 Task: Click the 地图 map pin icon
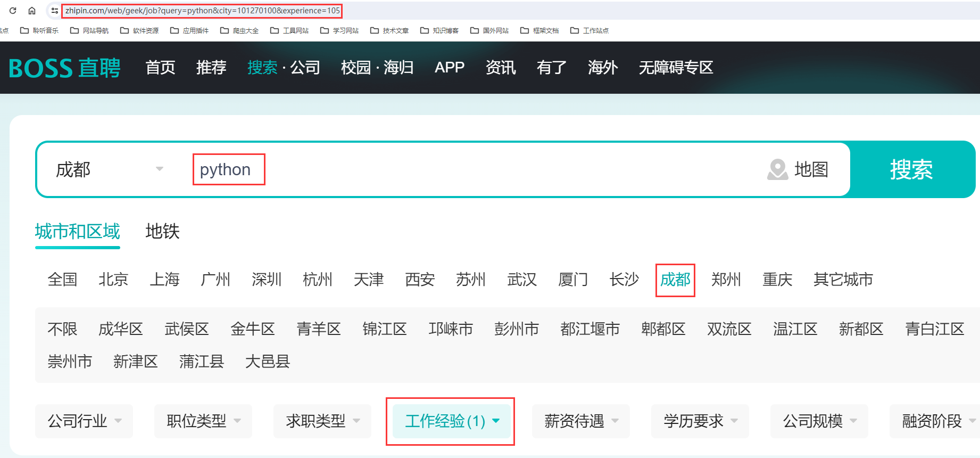(x=777, y=169)
